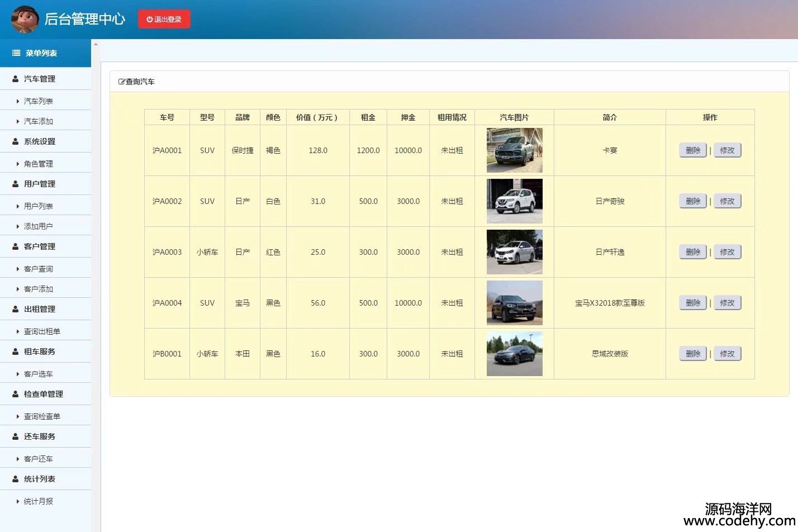
Task: Expand the 出租管理 menu section
Action: [45, 309]
